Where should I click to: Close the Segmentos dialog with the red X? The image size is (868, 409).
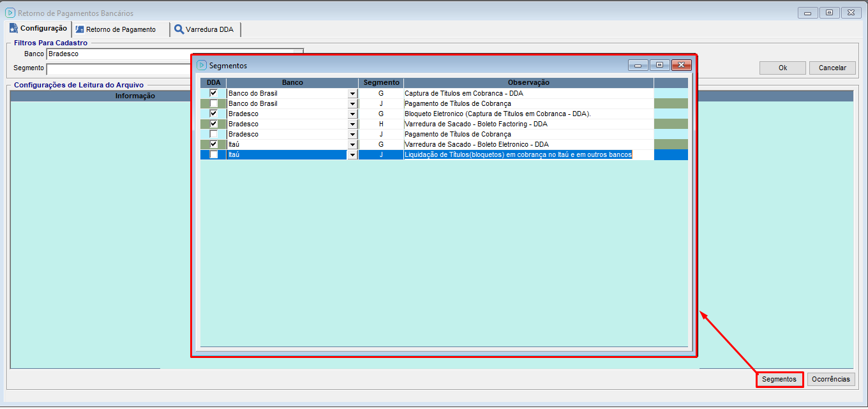tap(682, 65)
